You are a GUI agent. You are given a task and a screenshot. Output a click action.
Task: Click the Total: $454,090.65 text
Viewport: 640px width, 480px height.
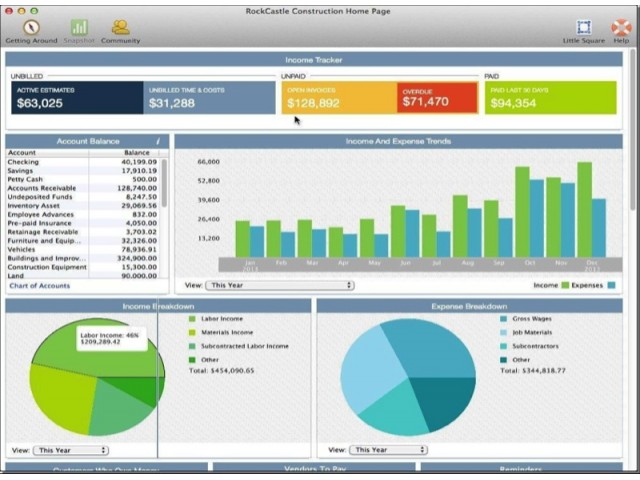coord(221,371)
